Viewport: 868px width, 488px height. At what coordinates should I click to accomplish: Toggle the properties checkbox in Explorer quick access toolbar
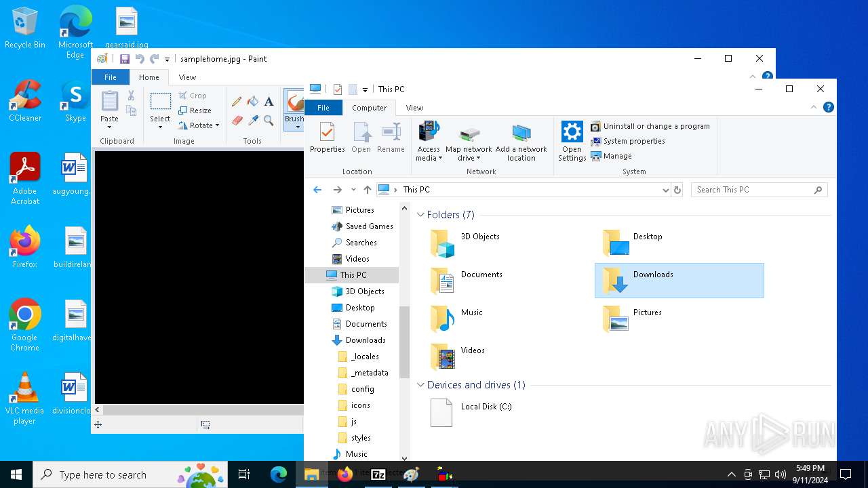338,89
